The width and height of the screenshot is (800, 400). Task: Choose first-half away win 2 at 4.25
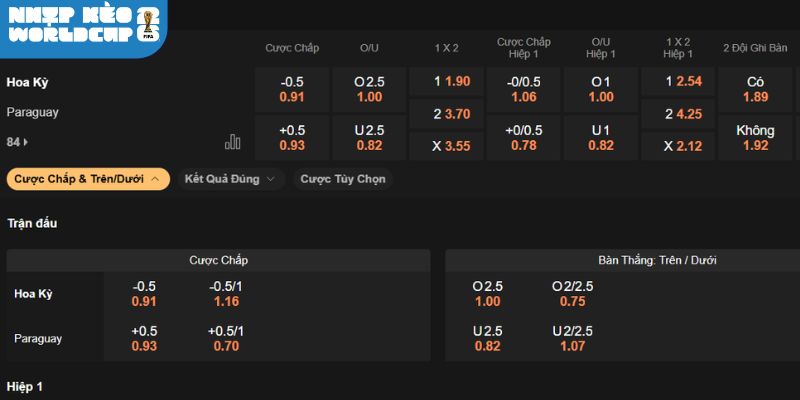(677, 114)
